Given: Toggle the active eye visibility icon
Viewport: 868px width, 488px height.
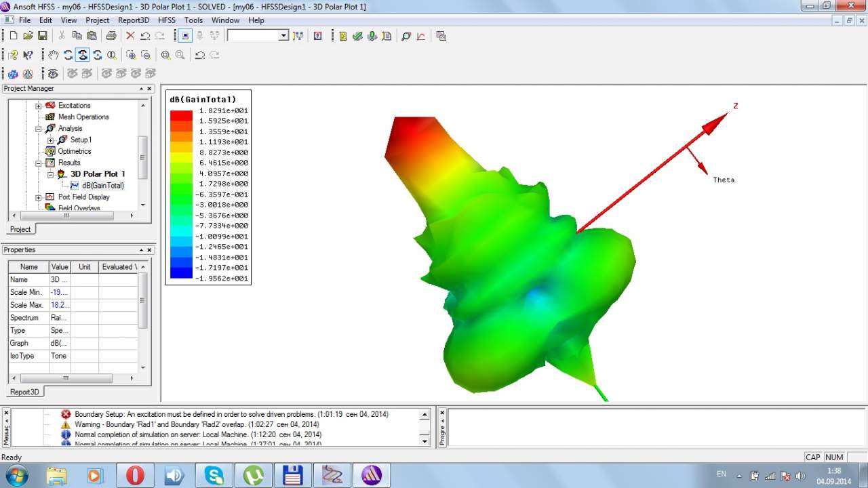Looking at the screenshot, I should click(x=53, y=73).
